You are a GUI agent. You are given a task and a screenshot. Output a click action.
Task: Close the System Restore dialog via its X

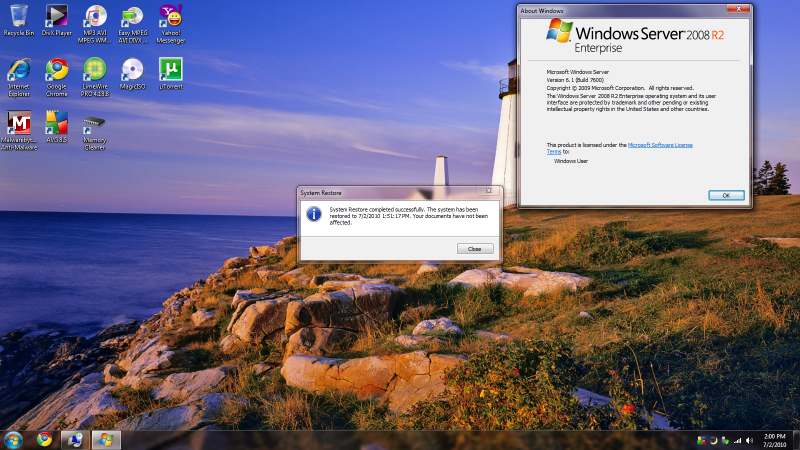click(x=488, y=190)
